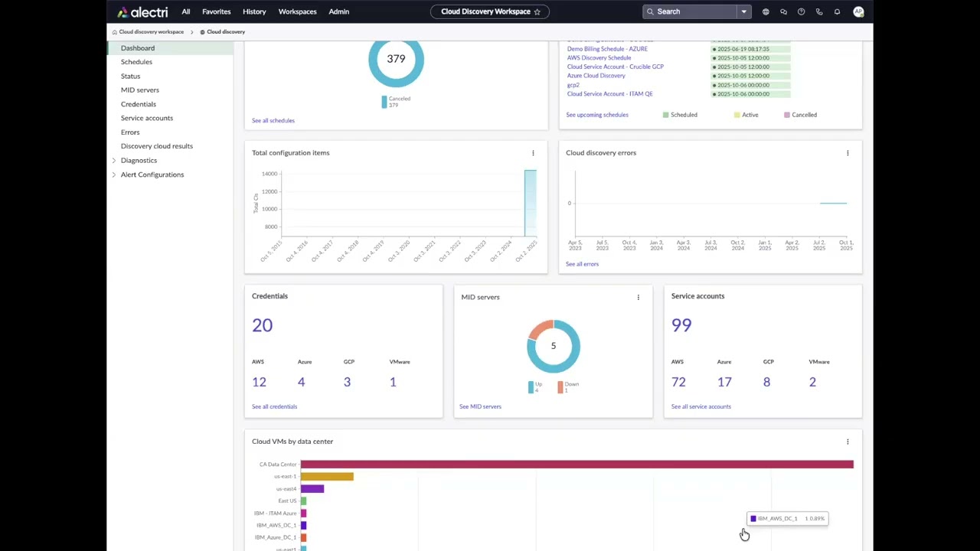Screen dimensions: 980x551
Task: Expand Diagnostics in the sidebar
Action: (113, 160)
